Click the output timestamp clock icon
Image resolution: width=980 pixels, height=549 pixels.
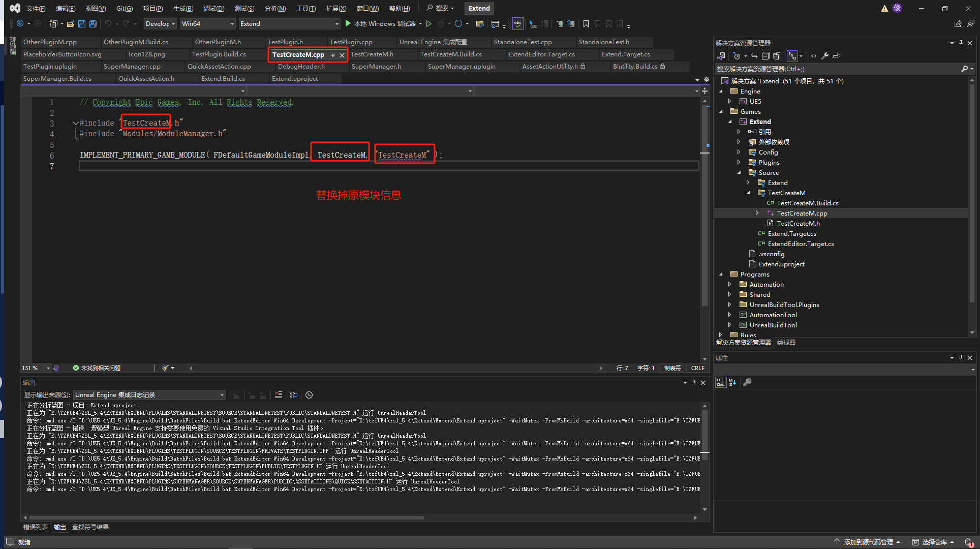point(309,395)
